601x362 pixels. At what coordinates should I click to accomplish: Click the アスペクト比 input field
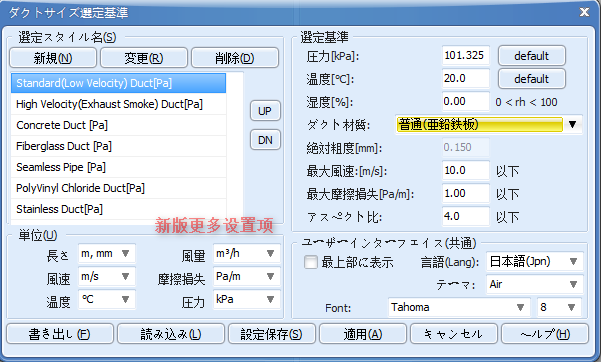click(x=466, y=217)
